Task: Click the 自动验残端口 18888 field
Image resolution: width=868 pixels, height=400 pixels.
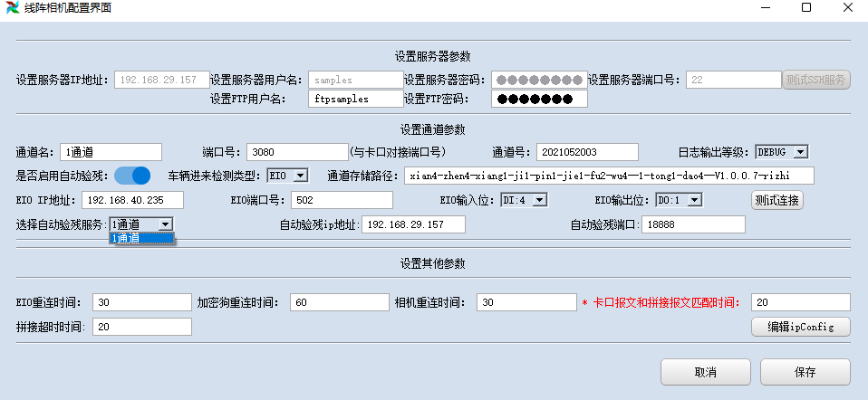Action: click(x=694, y=224)
